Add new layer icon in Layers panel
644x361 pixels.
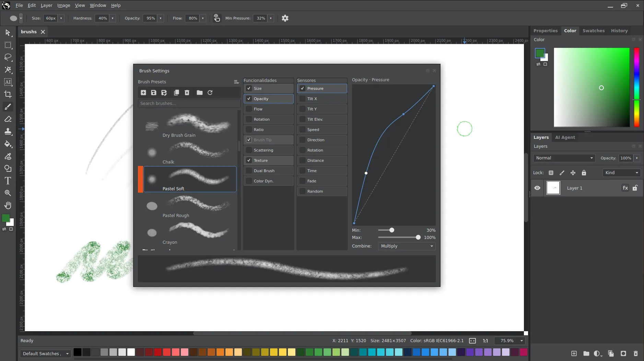(574, 353)
